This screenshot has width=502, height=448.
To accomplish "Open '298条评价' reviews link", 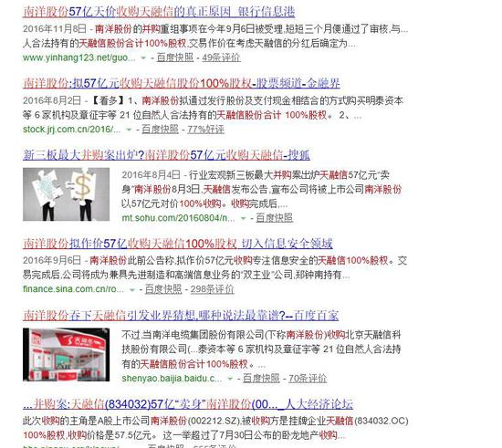I will click(212, 289).
